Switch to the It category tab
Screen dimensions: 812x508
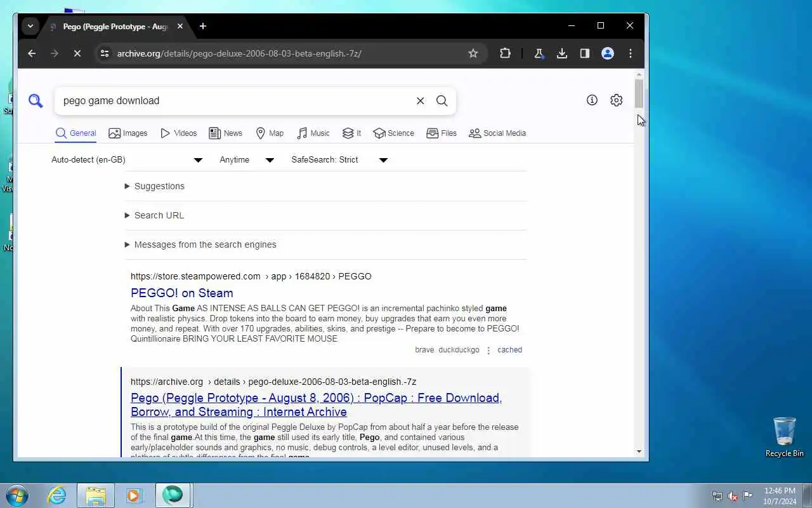point(351,133)
